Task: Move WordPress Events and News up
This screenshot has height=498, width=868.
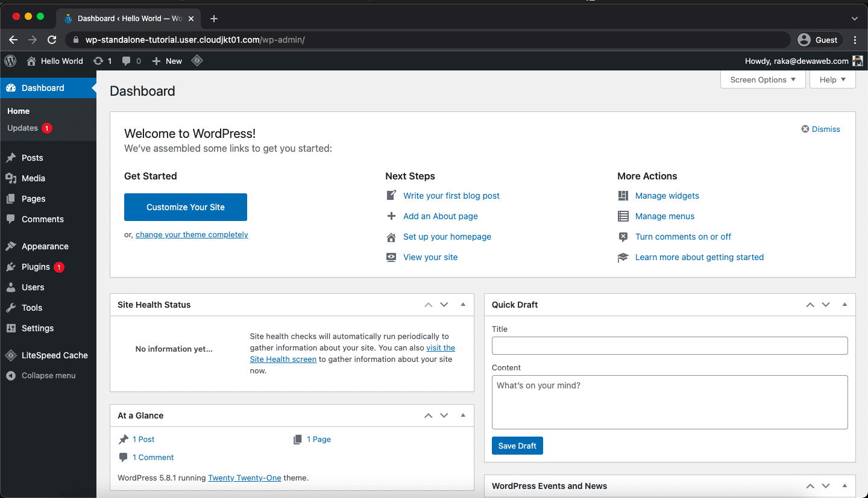Action: click(810, 486)
